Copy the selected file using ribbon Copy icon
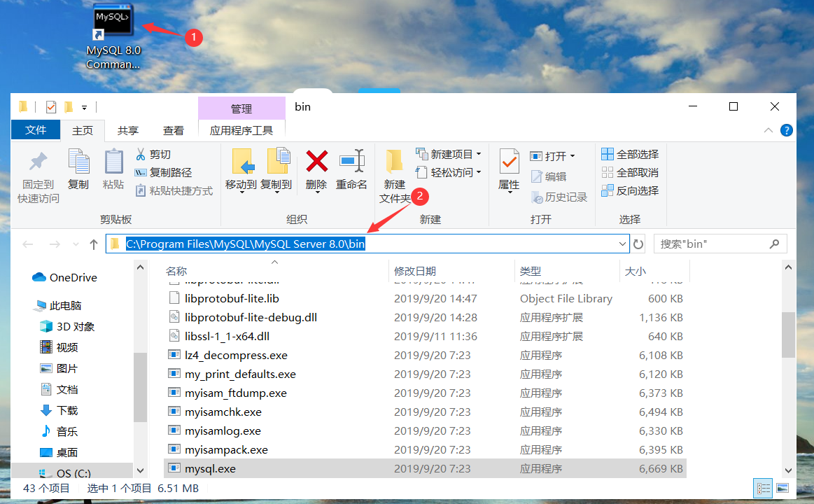The width and height of the screenshot is (814, 504). 78,168
